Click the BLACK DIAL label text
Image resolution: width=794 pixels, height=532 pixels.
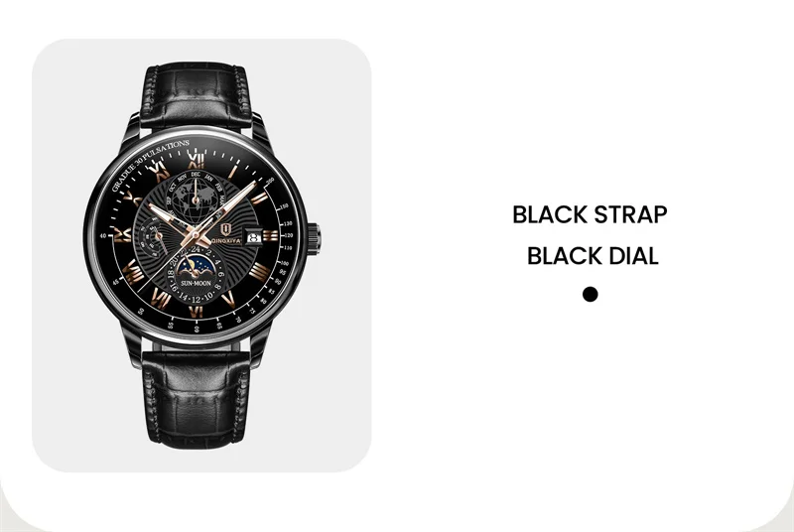[593, 256]
